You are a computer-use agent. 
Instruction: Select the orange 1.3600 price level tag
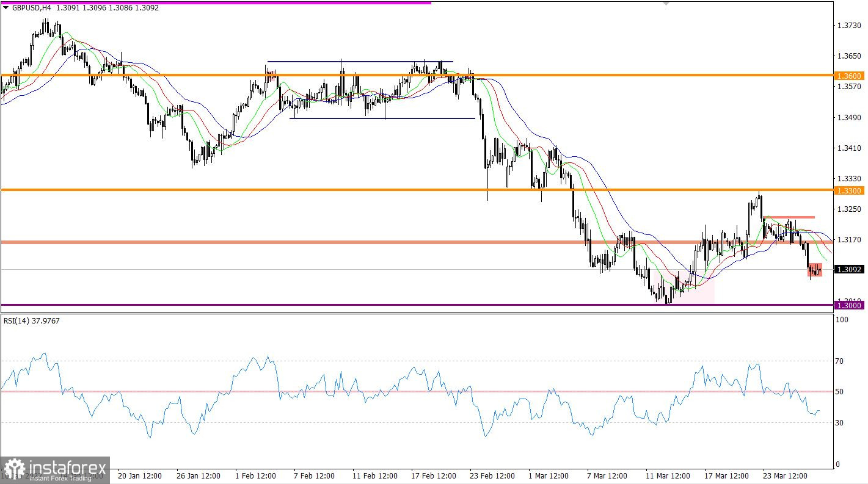(x=850, y=76)
